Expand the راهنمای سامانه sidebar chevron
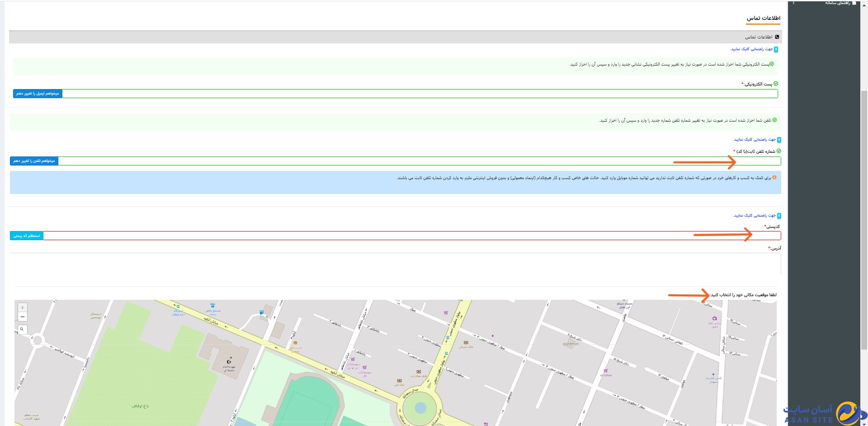Screen dimensions: 868x426 click(x=793, y=3)
